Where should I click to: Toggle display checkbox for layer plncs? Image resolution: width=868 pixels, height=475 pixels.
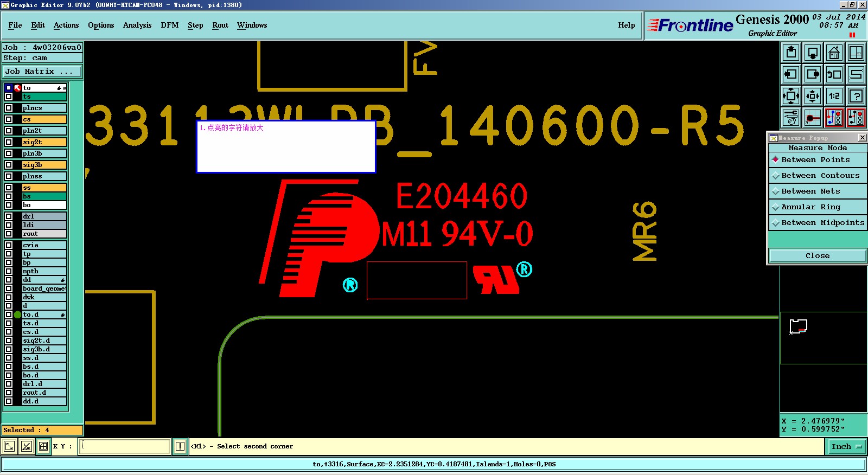tap(9, 108)
